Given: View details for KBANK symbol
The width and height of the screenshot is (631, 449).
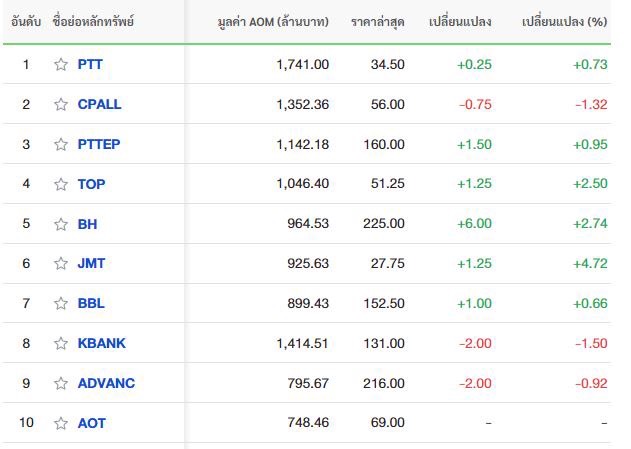Looking at the screenshot, I should point(102,343).
